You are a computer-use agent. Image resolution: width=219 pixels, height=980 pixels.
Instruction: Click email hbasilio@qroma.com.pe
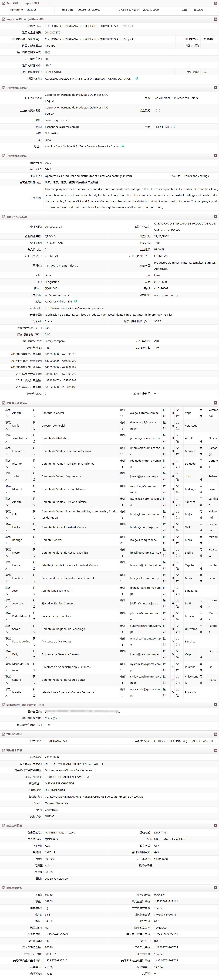click(146, 552)
